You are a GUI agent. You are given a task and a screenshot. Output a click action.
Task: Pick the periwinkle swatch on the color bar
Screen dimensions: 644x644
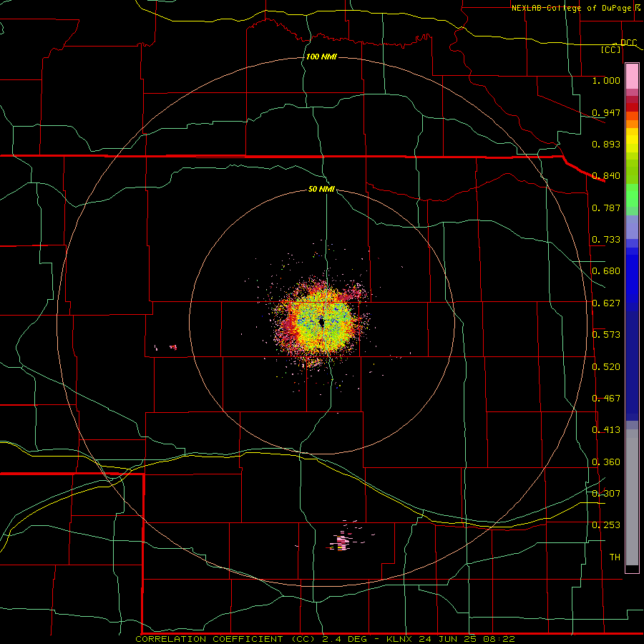(x=632, y=228)
